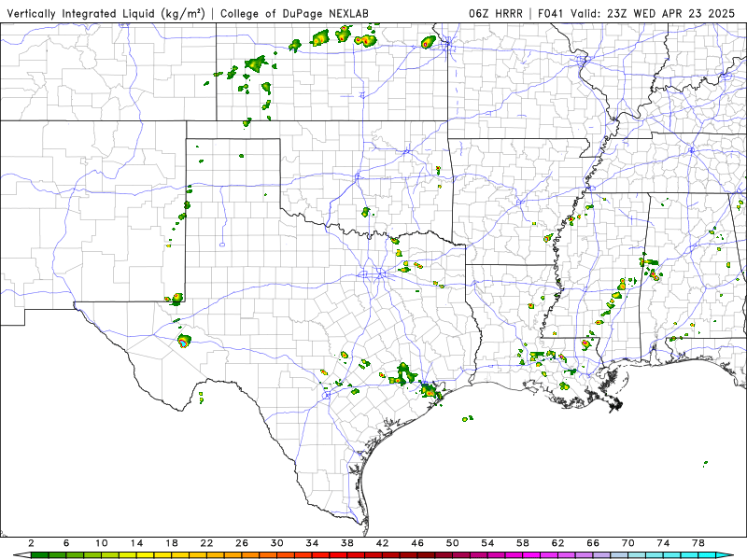Click the color scale label '26'

(242, 543)
